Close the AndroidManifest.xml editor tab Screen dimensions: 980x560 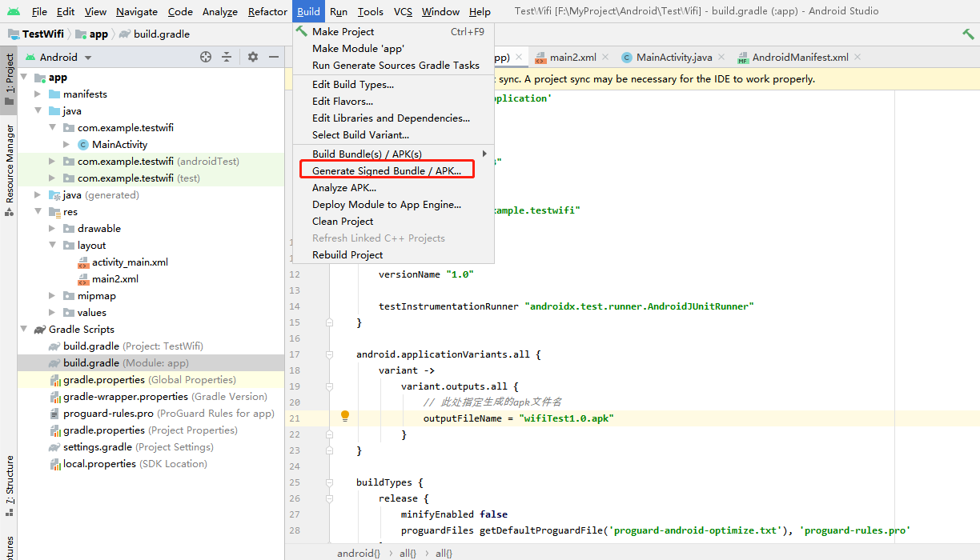(x=857, y=58)
